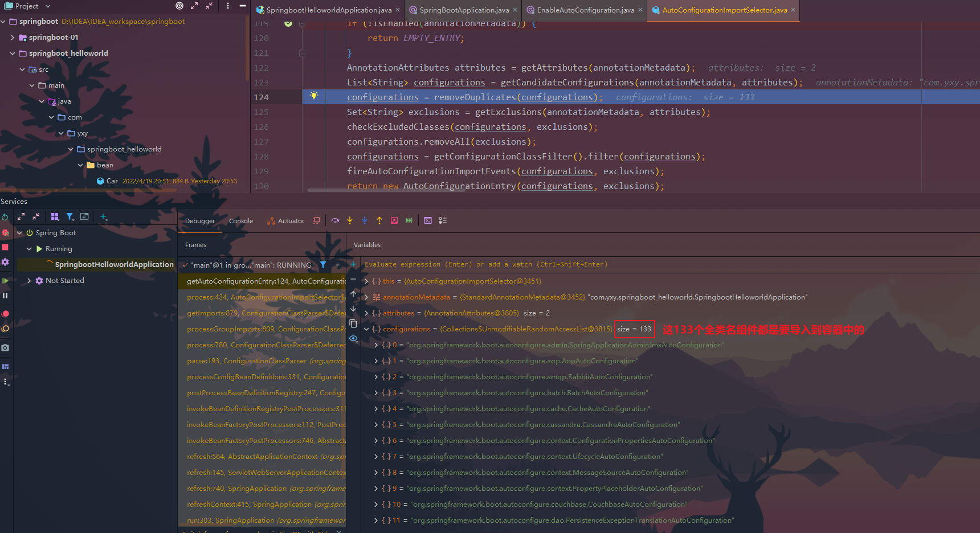Click Collapse All icon in Project toolbar
The image size is (980, 533).
click(209, 6)
